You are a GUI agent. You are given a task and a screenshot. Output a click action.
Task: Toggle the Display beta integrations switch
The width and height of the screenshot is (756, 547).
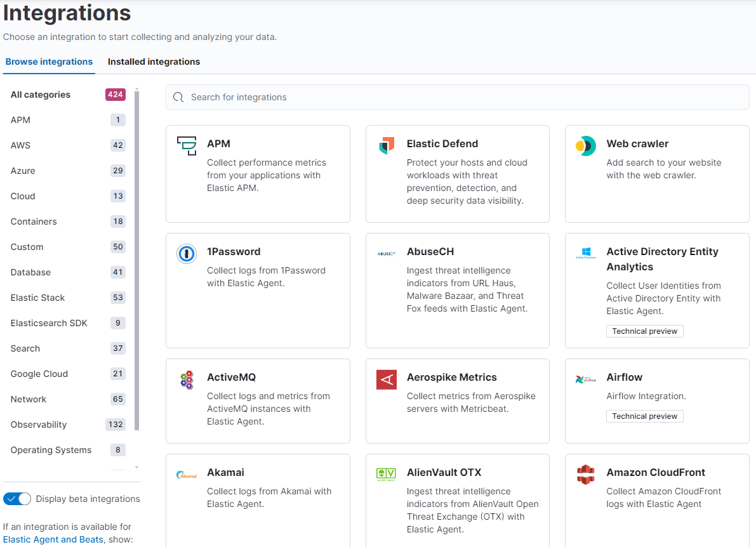click(17, 499)
